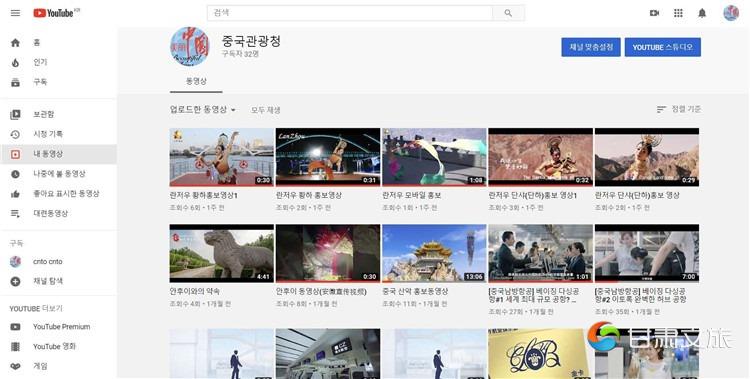Click the 모두 재생 link

pyautogui.click(x=266, y=110)
